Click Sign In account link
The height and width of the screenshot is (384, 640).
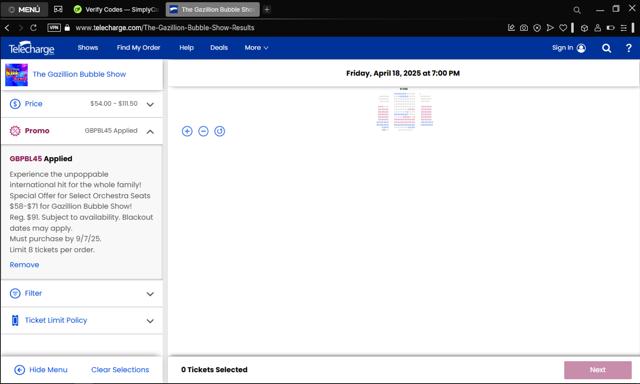point(569,48)
